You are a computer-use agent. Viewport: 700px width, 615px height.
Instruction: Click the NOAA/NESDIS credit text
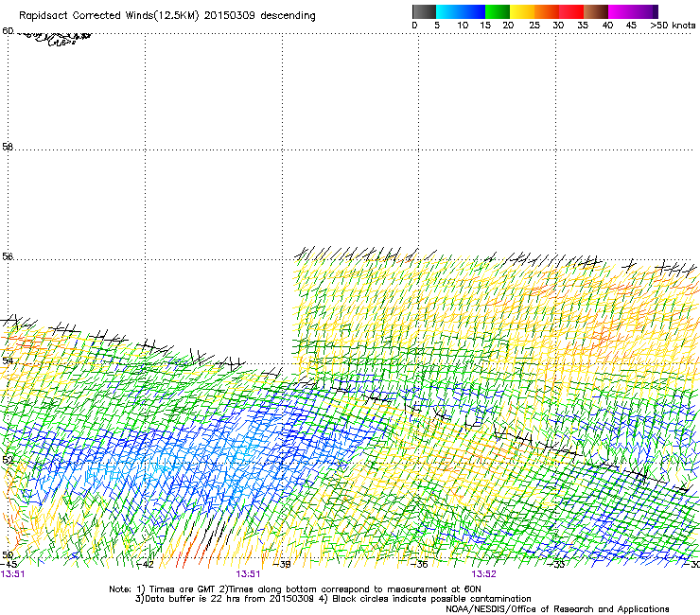click(557, 609)
